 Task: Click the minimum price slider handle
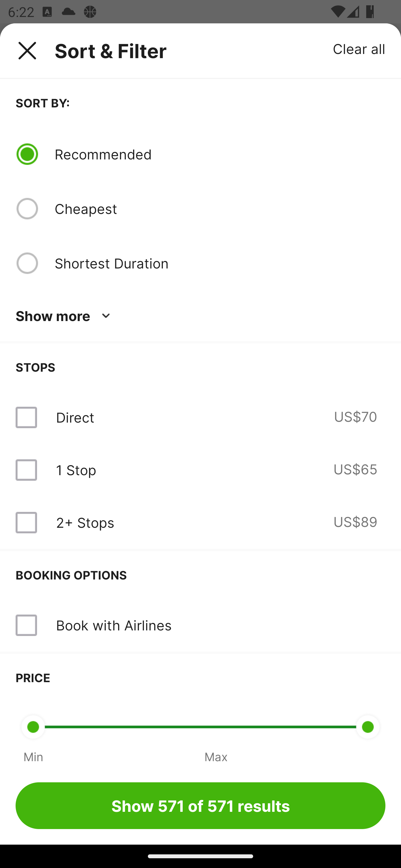pos(33,727)
